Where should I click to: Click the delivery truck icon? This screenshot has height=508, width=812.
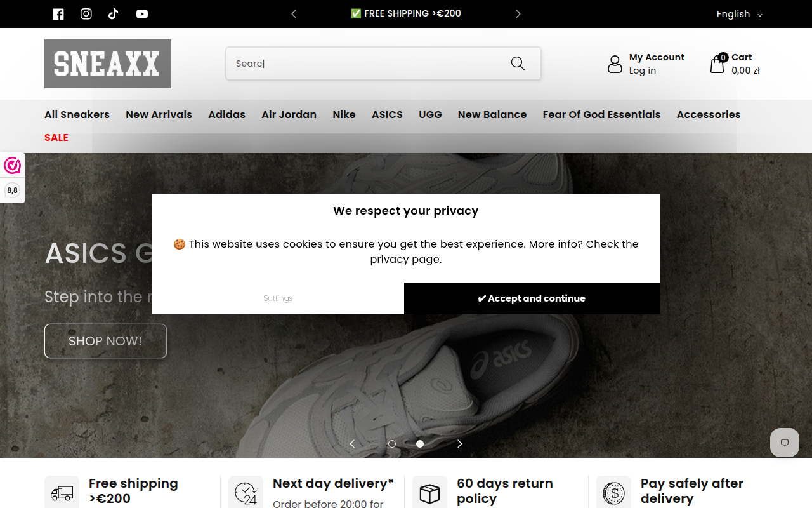coord(62,493)
